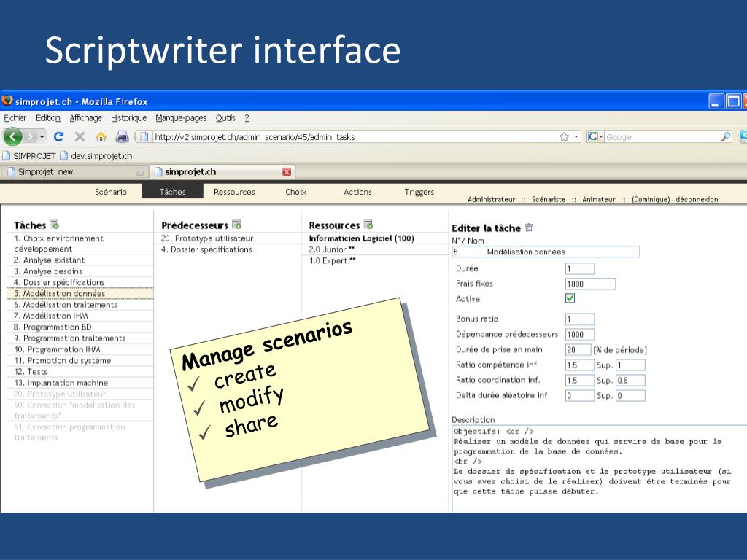Delete the task with the trash icon
Screen dimensions: 747x560
click(x=529, y=227)
